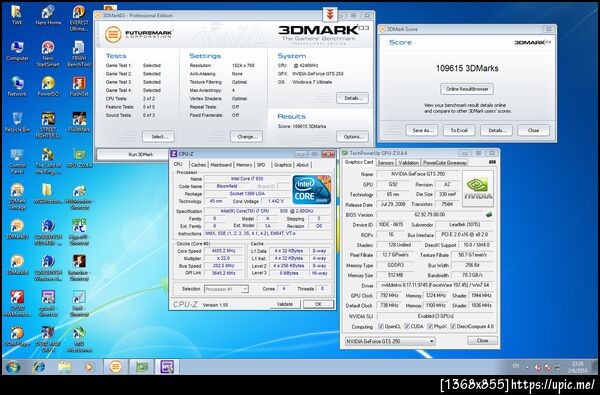Open Internet Explorer from taskbar

click(x=39, y=367)
